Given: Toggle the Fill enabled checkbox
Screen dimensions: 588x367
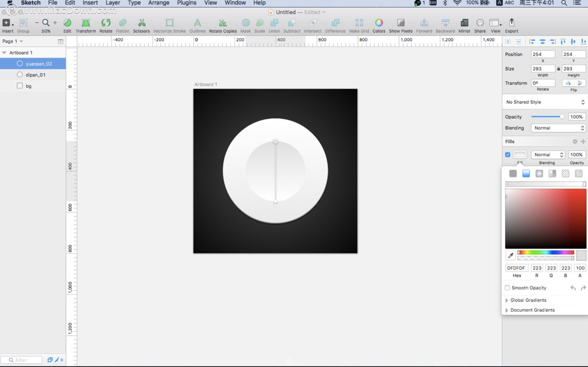Looking at the screenshot, I should tap(508, 155).
